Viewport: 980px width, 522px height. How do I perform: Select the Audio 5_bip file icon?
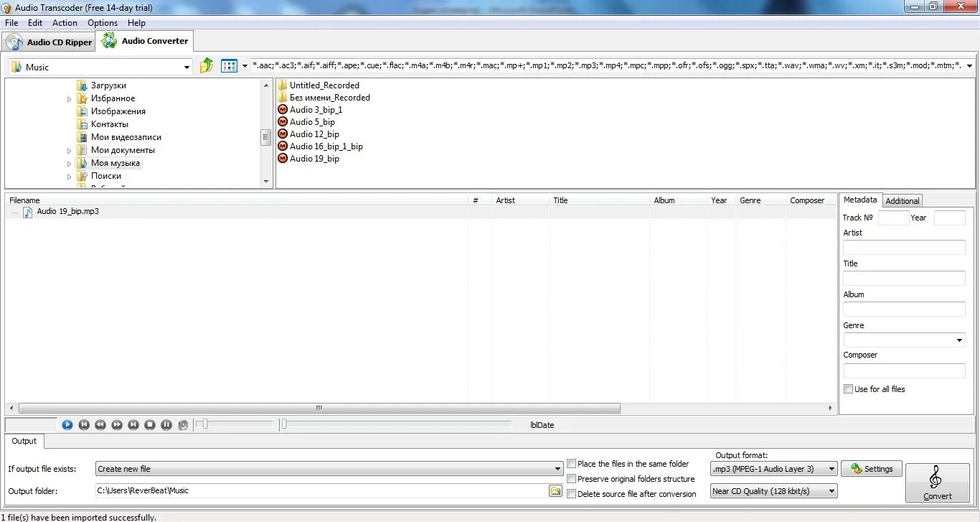(x=282, y=122)
